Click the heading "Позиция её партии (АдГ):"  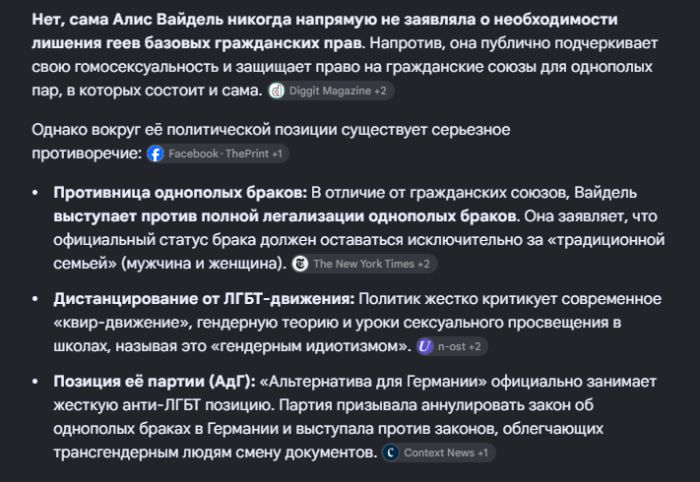pyautogui.click(x=154, y=382)
